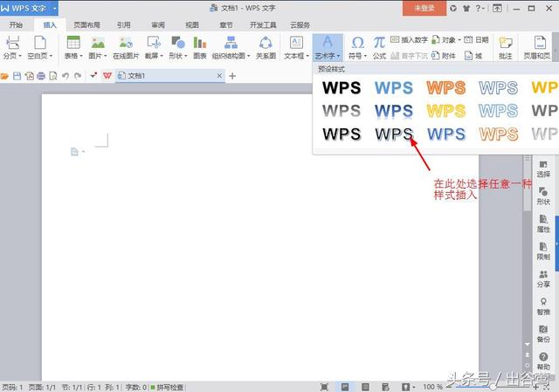Open the 限制 restrict editing sidebar panel
Screen dimensions: 559x392
(x=543, y=251)
